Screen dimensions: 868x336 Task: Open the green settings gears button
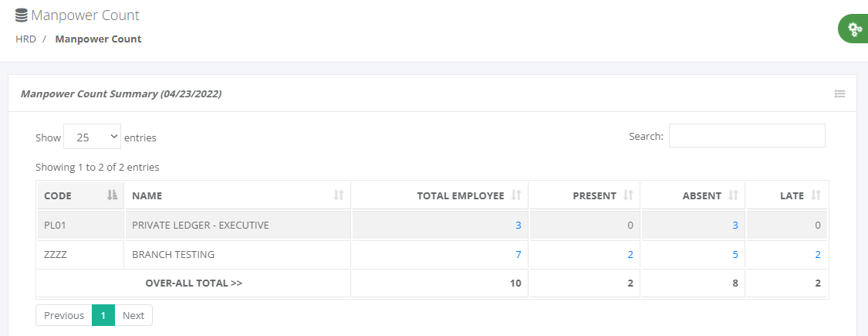(x=854, y=29)
